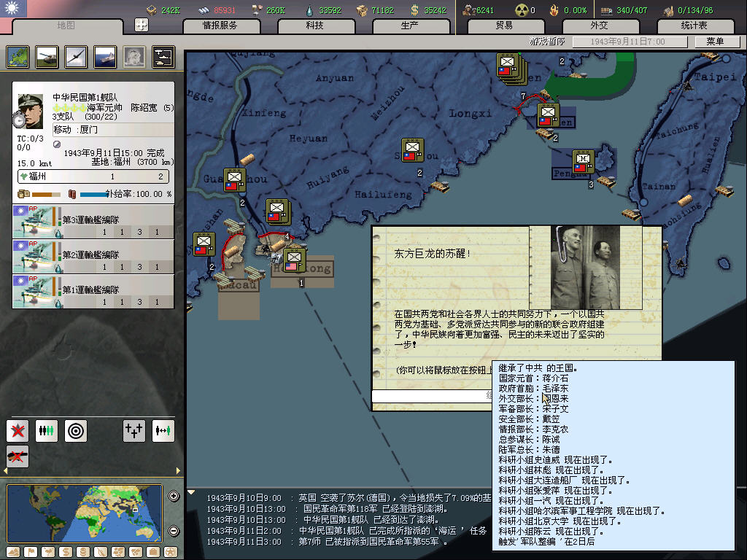Switch to the flag political map mode
The width and height of the screenshot is (747, 560).
click(31, 552)
